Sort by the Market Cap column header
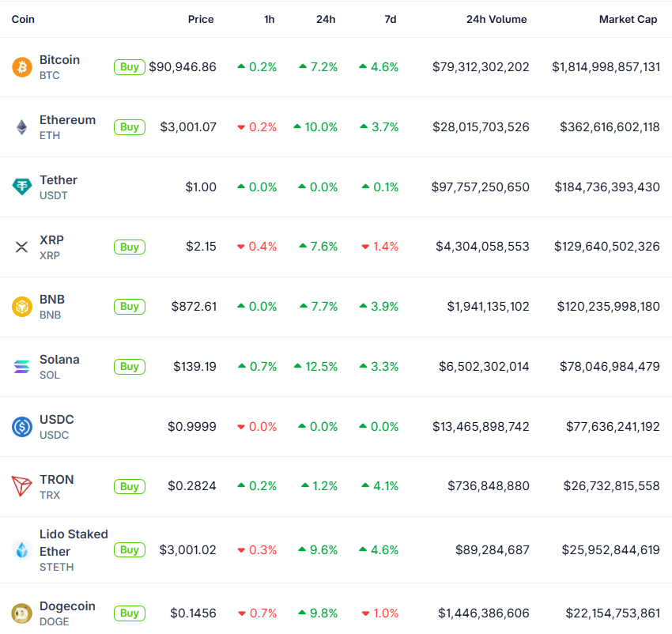This screenshot has height=634, width=672. point(628,19)
